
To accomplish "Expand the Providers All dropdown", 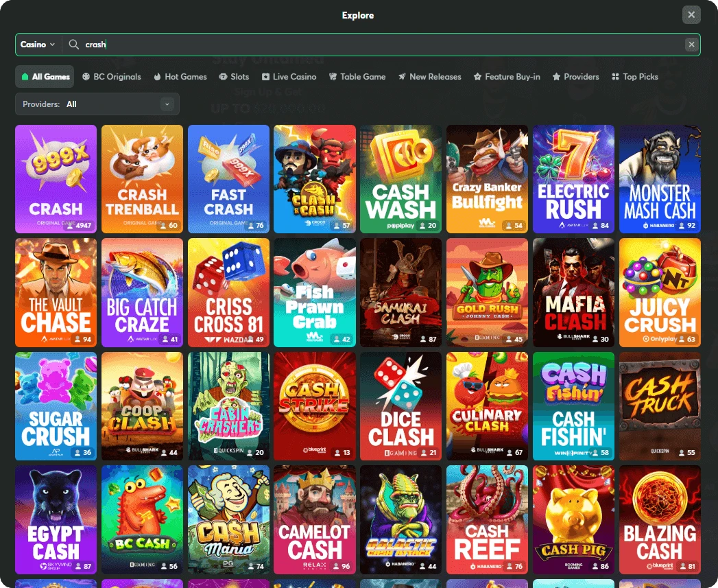I will [97, 103].
